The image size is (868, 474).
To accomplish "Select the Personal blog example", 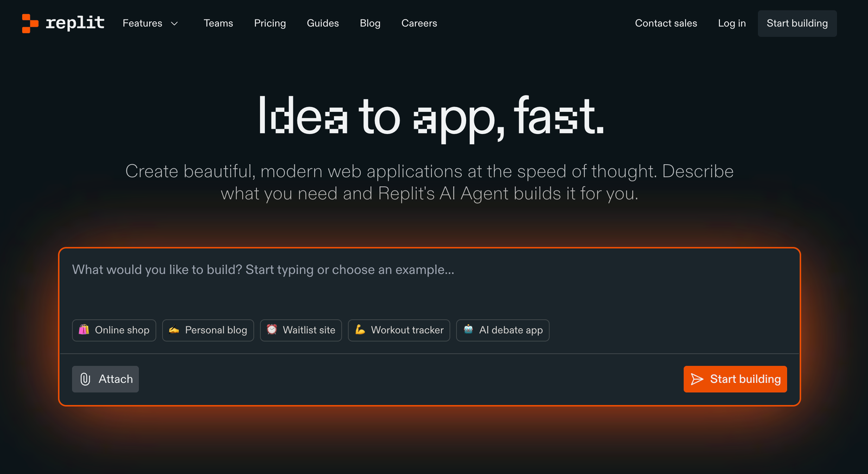I will point(208,330).
